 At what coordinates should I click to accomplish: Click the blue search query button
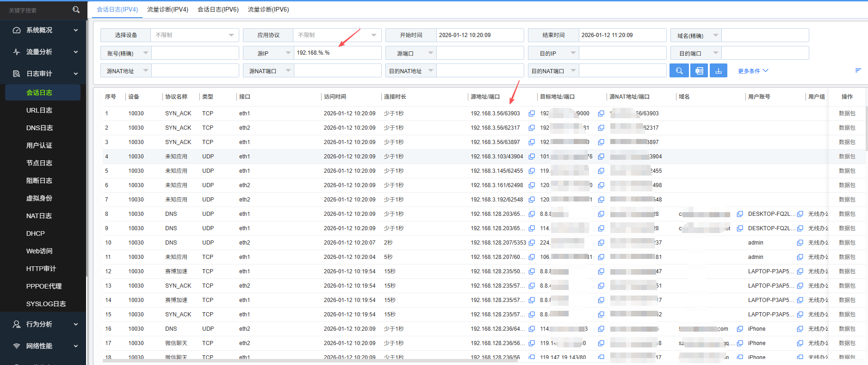tap(679, 71)
